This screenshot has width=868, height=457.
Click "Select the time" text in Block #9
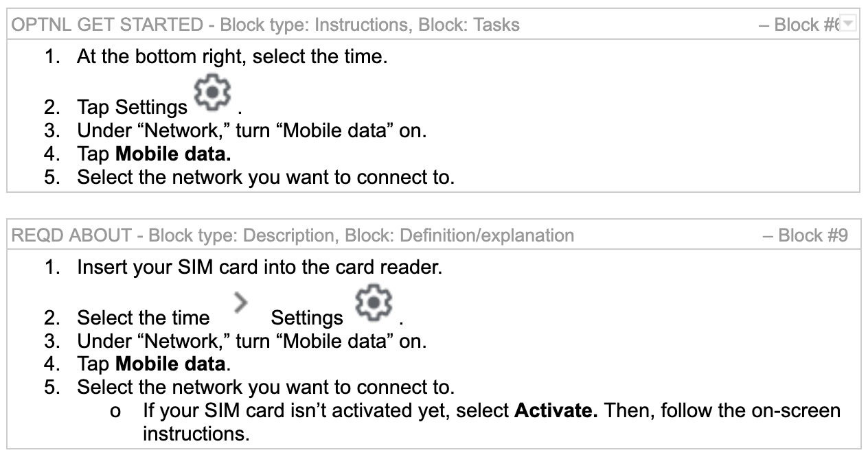pyautogui.click(x=143, y=318)
